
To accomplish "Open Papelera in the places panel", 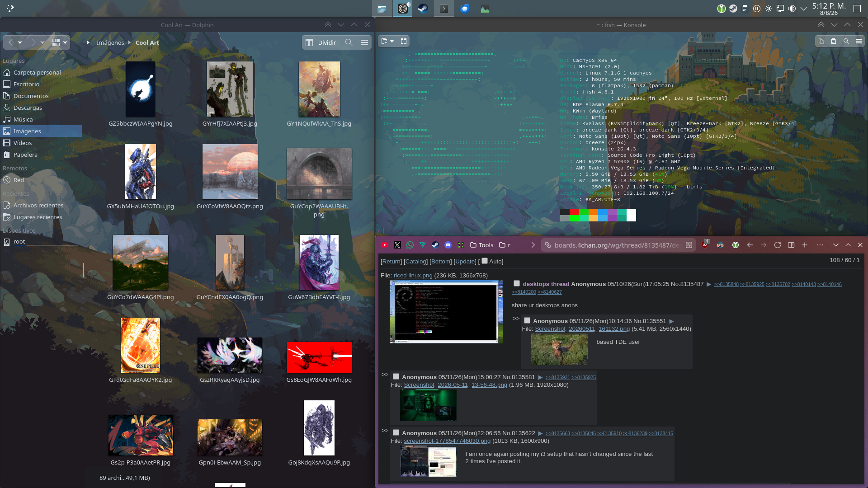I will [41, 155].
